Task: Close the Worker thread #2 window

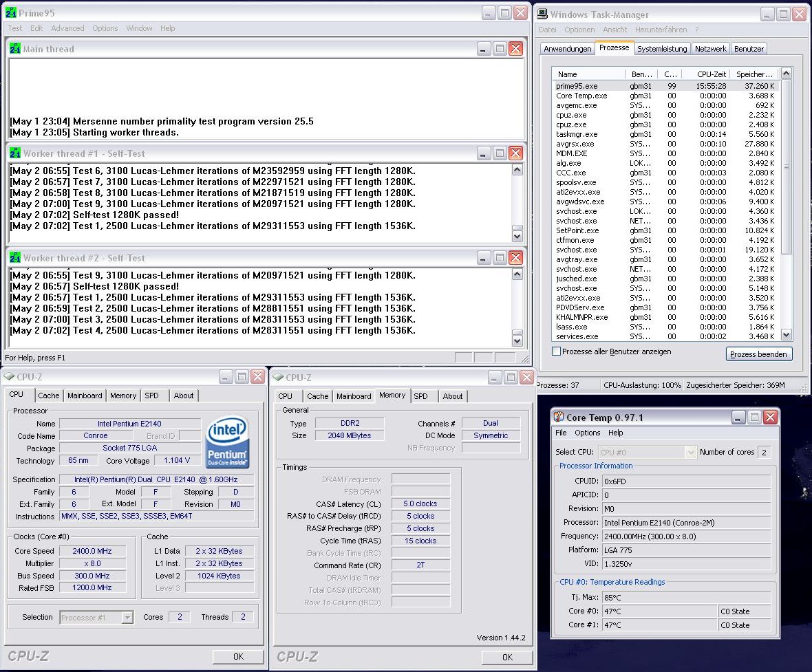Action: [516, 258]
